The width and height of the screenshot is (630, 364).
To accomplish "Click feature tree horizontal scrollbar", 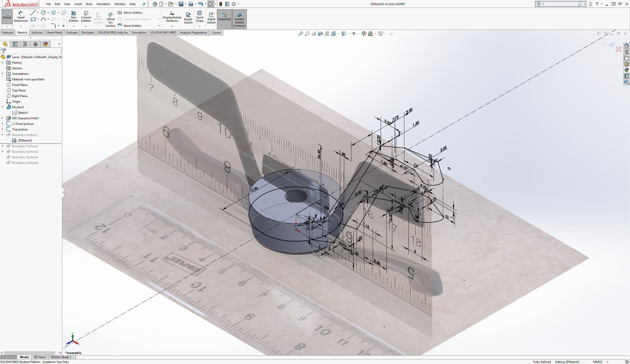I will point(30,353).
